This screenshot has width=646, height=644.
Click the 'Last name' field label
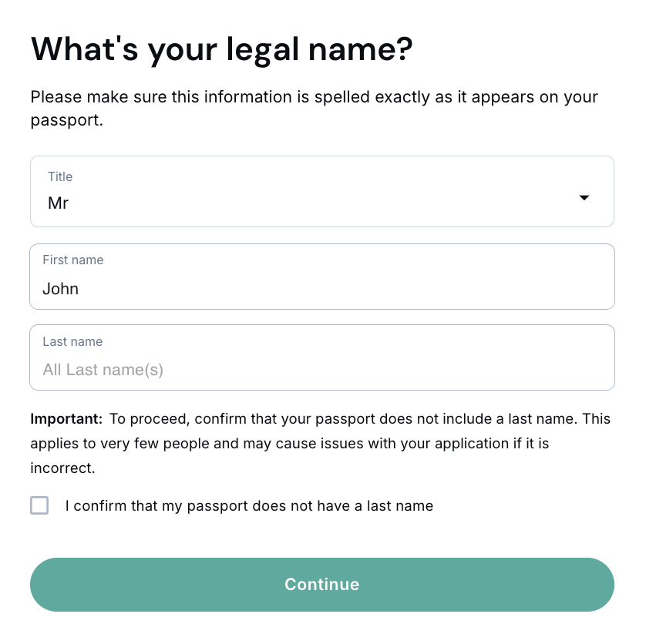point(72,341)
